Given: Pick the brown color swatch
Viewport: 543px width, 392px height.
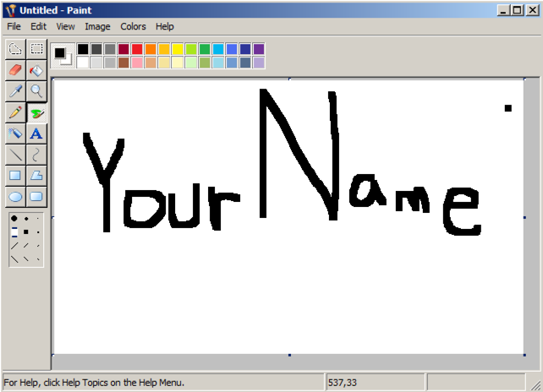Looking at the screenshot, I should tap(123, 63).
